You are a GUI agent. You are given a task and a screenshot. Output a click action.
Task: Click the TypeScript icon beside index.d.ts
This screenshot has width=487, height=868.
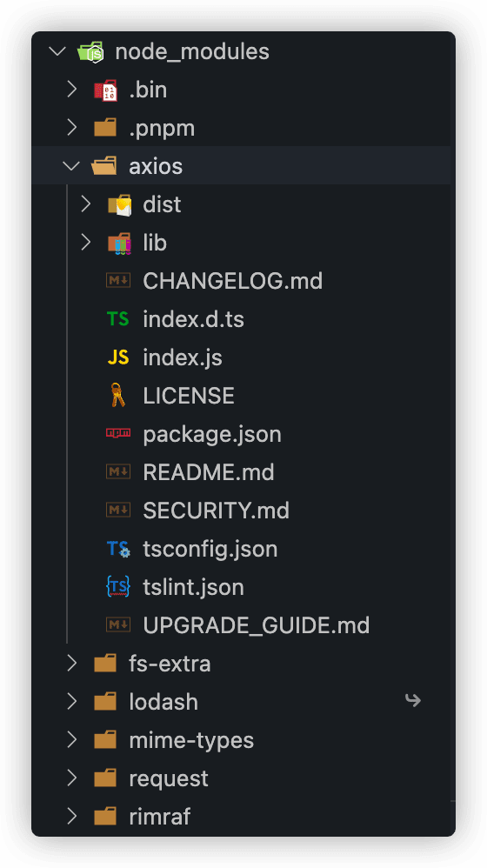click(x=118, y=319)
